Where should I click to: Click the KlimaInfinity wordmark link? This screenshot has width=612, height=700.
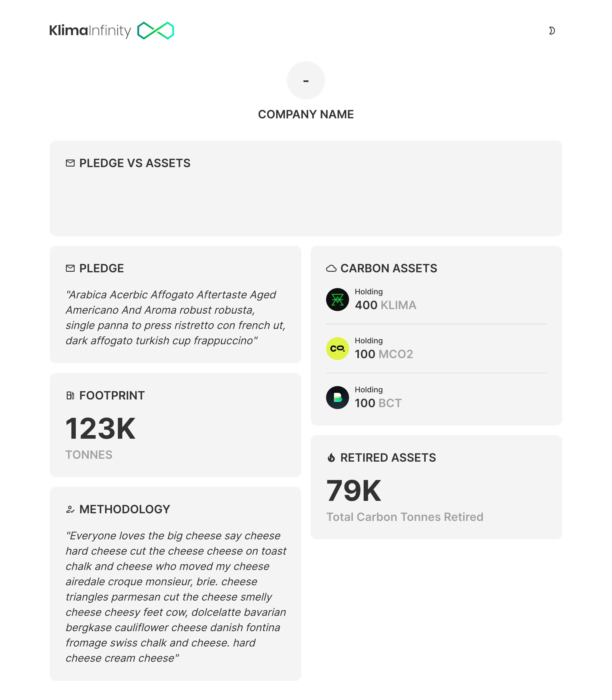[x=90, y=30]
